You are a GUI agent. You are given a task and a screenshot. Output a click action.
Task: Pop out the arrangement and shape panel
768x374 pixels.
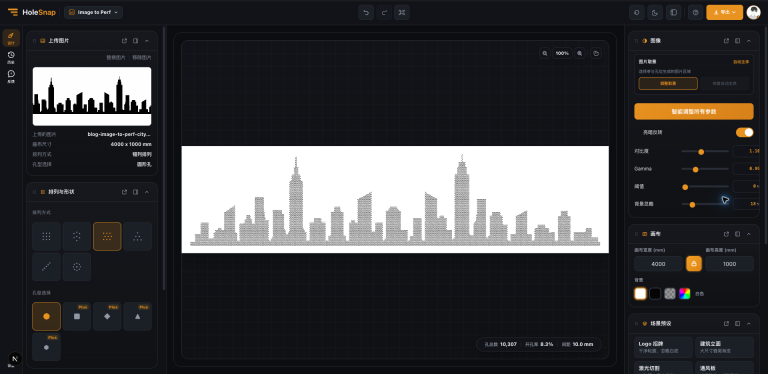pos(124,192)
